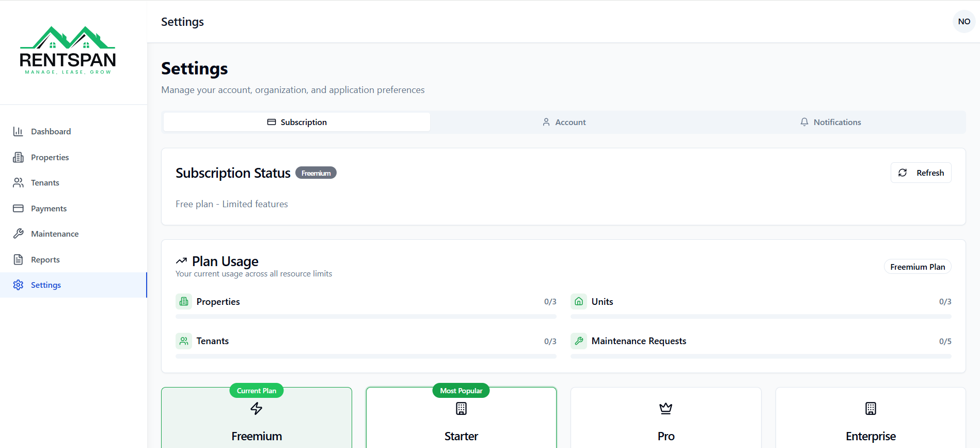Click the Pro plan crown icon

(x=666, y=409)
